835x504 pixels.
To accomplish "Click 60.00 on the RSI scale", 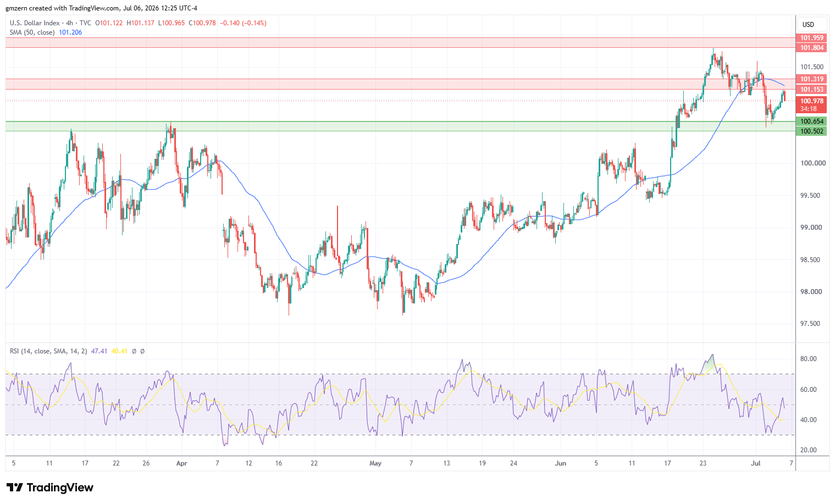I will pos(809,390).
